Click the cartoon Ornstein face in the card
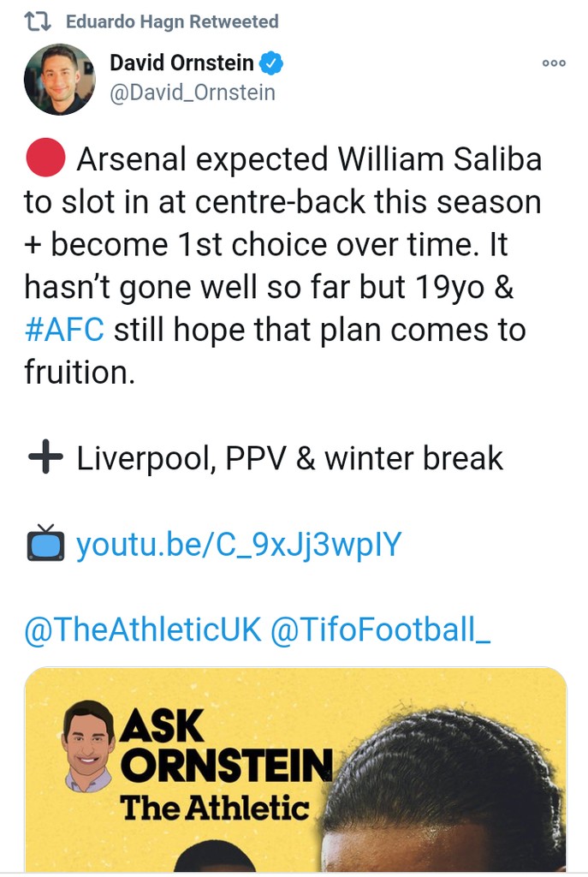Image resolution: width=588 pixels, height=877 pixels. [89, 743]
